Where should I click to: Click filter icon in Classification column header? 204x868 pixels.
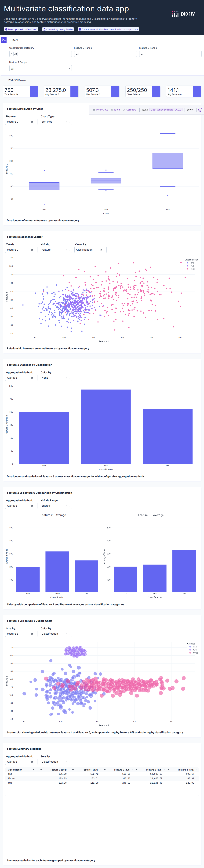click(x=33, y=770)
